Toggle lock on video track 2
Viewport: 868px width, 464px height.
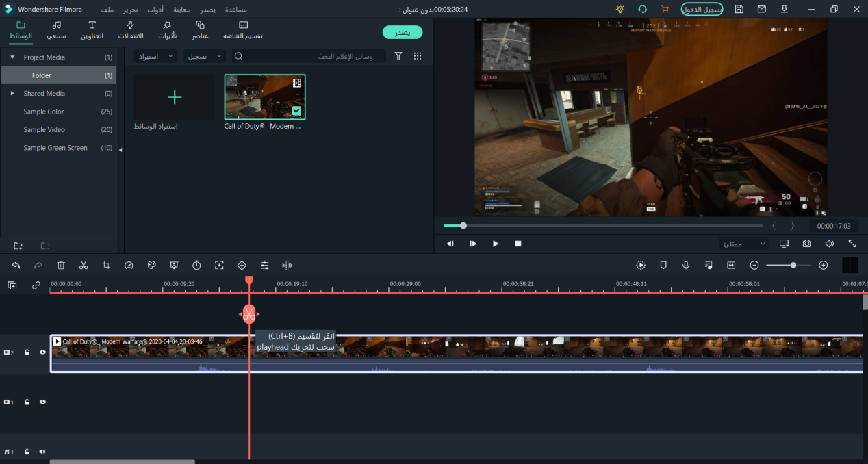click(x=27, y=352)
